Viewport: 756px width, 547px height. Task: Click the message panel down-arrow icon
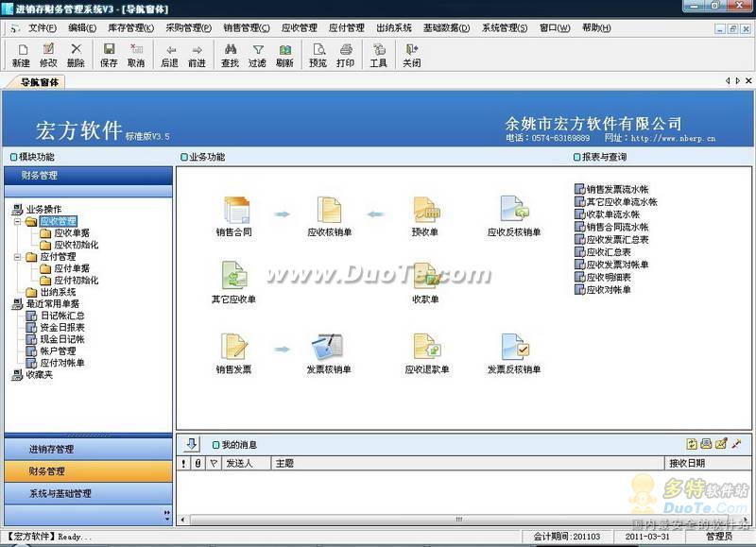(x=192, y=444)
